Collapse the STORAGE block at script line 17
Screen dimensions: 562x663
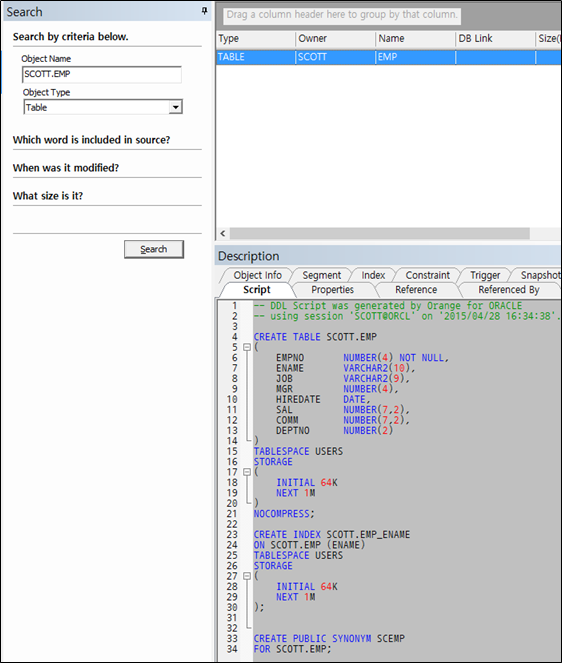click(x=247, y=472)
